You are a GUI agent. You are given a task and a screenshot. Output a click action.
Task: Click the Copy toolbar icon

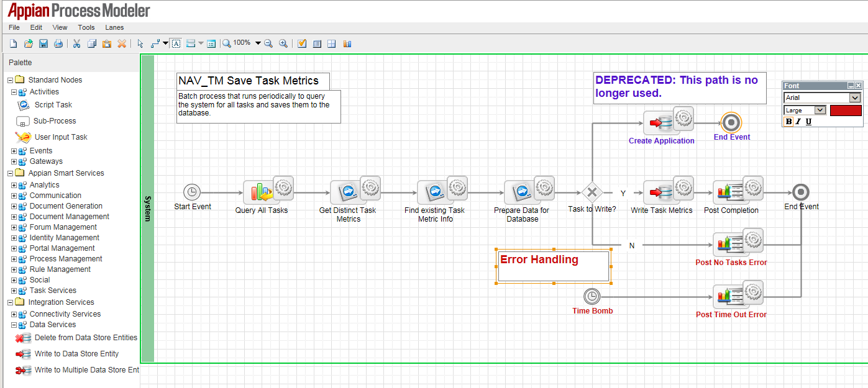(x=92, y=43)
